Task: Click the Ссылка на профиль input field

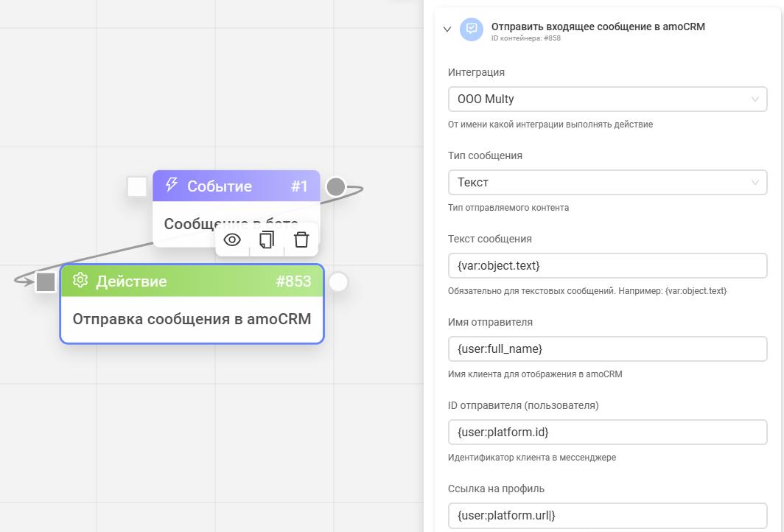Action: 607,515
